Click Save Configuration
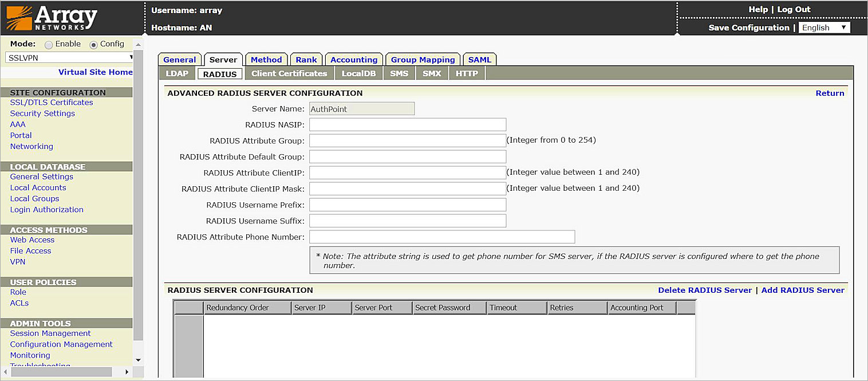The height and width of the screenshot is (381, 868). (x=749, y=27)
